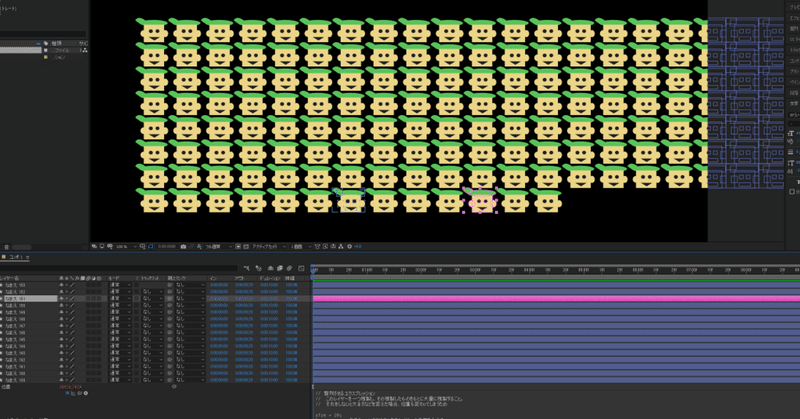Toggle quality switch on layer 145
Screen dimensions: 800x419
point(72,339)
